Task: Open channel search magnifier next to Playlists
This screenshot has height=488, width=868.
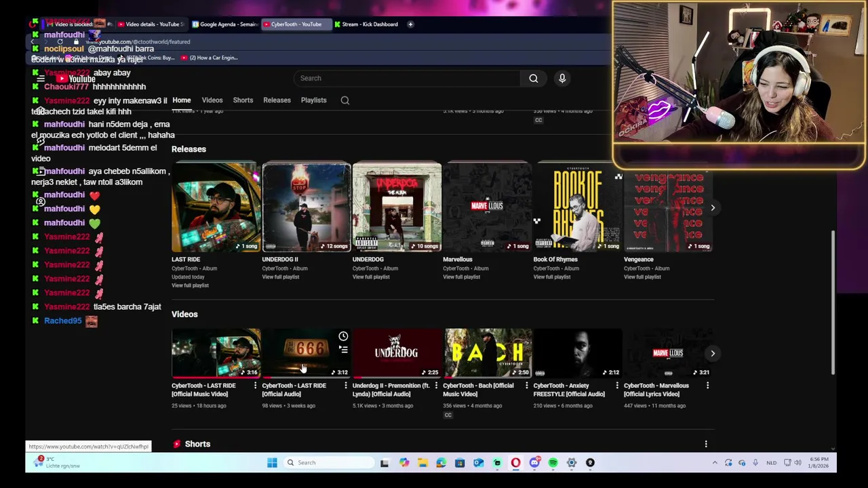Action: 345,100
